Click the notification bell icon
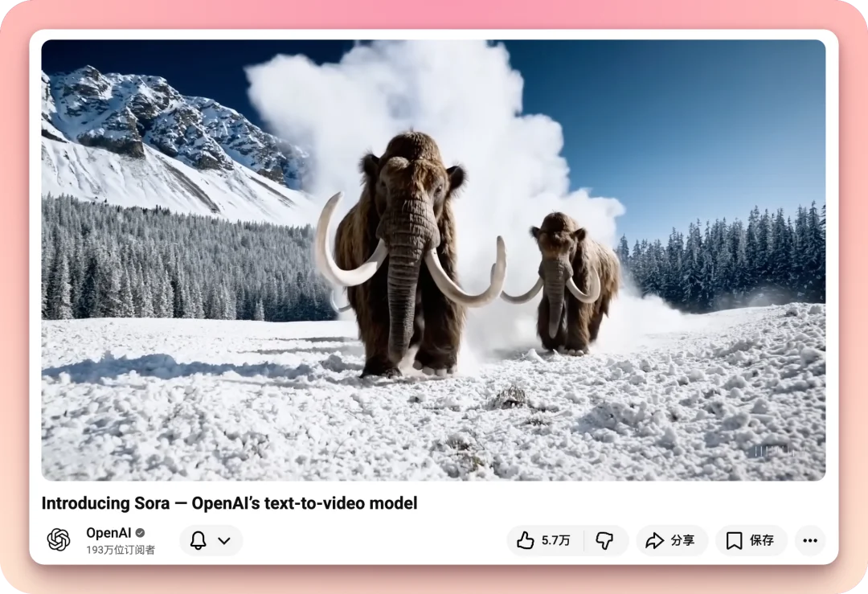This screenshot has width=868, height=594. 198,541
